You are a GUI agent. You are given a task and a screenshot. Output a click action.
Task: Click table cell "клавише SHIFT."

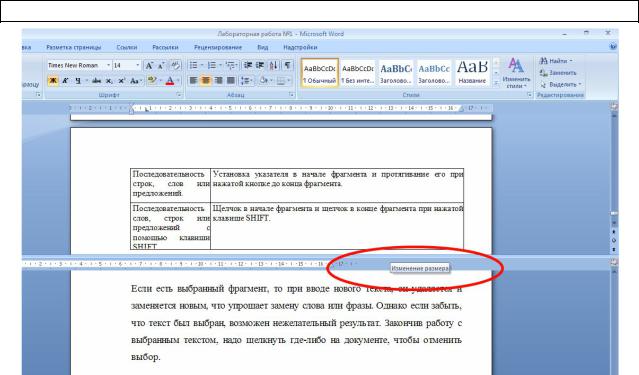[241, 218]
